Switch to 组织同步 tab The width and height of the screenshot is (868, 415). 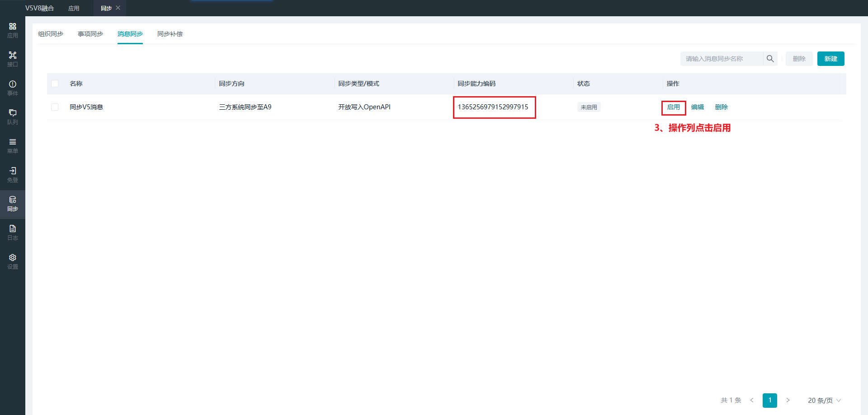point(51,34)
